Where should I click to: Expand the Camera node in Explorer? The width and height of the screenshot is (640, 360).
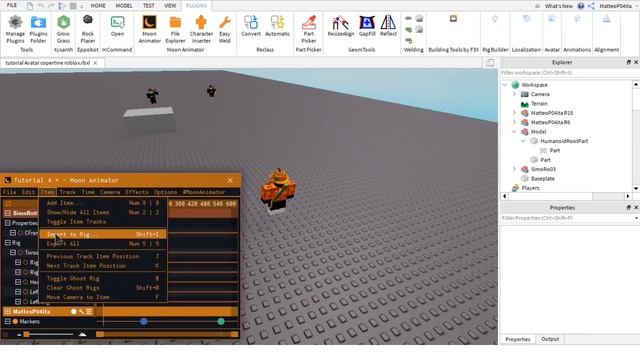514,94
